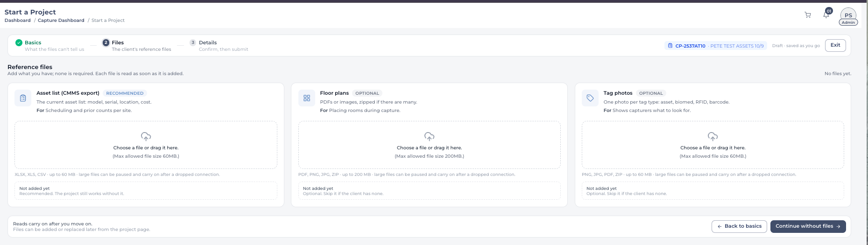Click the step 3 Details number badge

[x=193, y=42]
